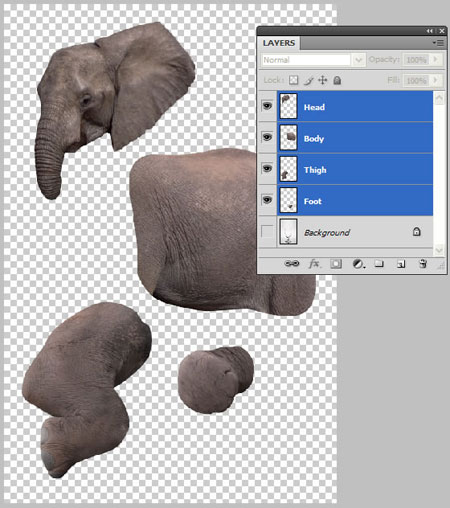Screen dimensions: 450x508
Task: Lock layer position
Action: point(323,80)
